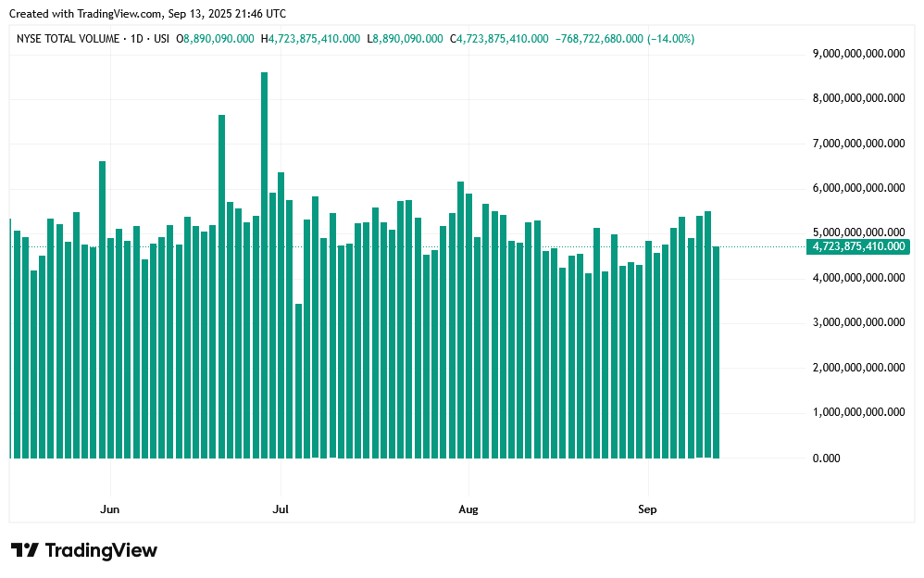Click the High value 4,723,875,410.000 in the legend

point(314,39)
